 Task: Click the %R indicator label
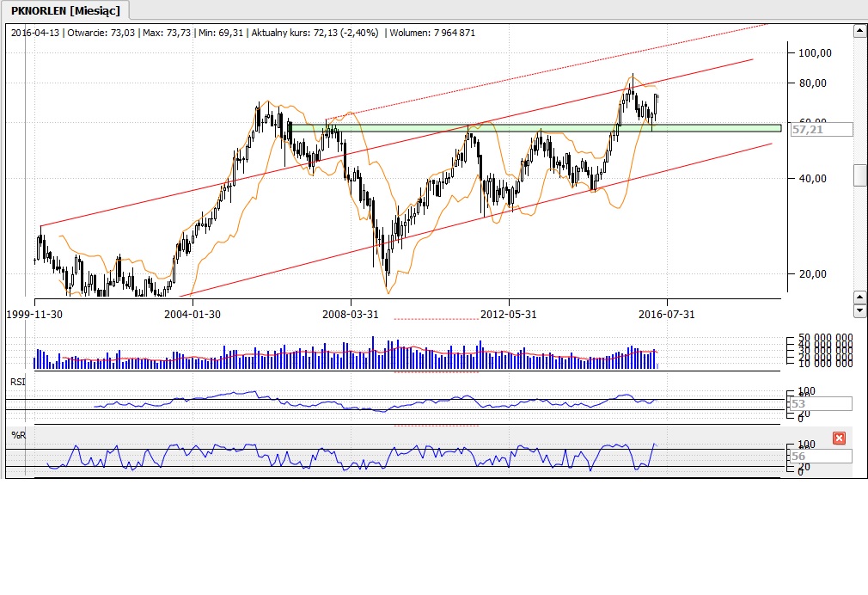[x=17, y=435]
